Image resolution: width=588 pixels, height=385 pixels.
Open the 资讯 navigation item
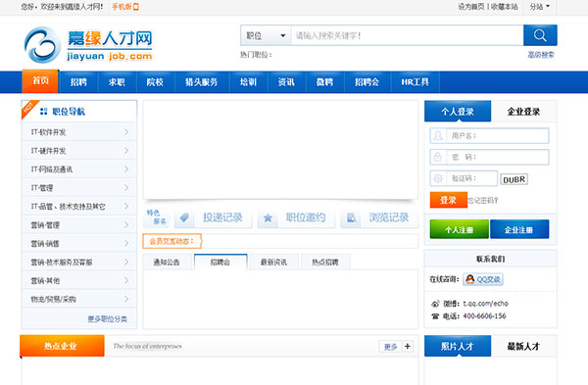coord(286,82)
